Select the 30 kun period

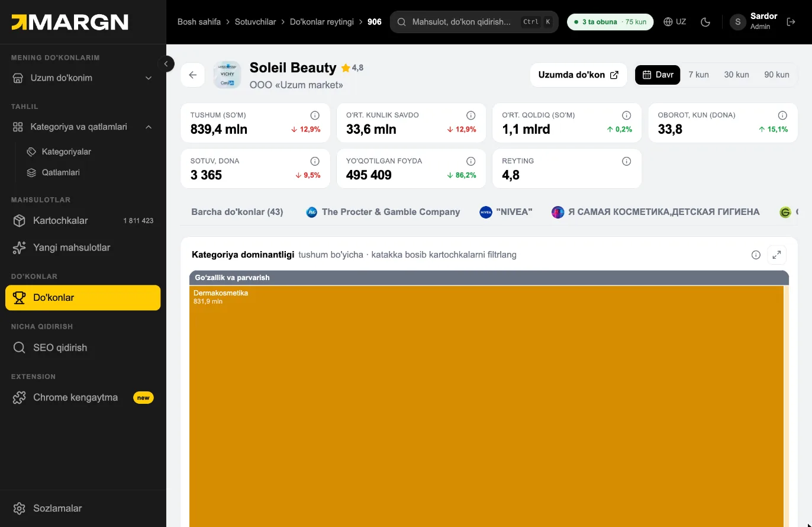point(736,75)
